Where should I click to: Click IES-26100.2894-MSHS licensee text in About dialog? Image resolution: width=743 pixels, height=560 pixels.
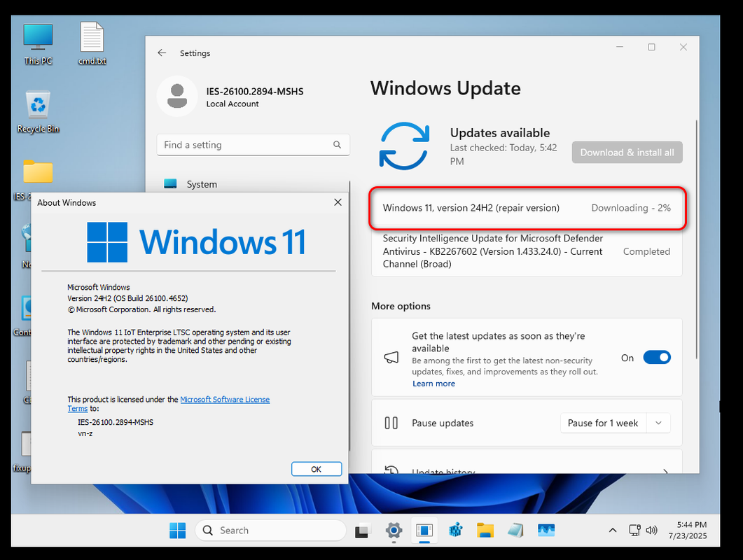tap(116, 422)
